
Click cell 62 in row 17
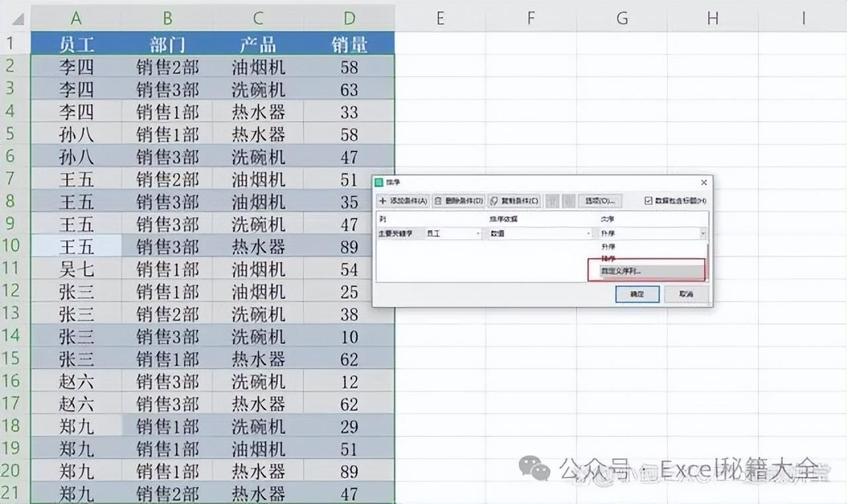[x=349, y=403]
